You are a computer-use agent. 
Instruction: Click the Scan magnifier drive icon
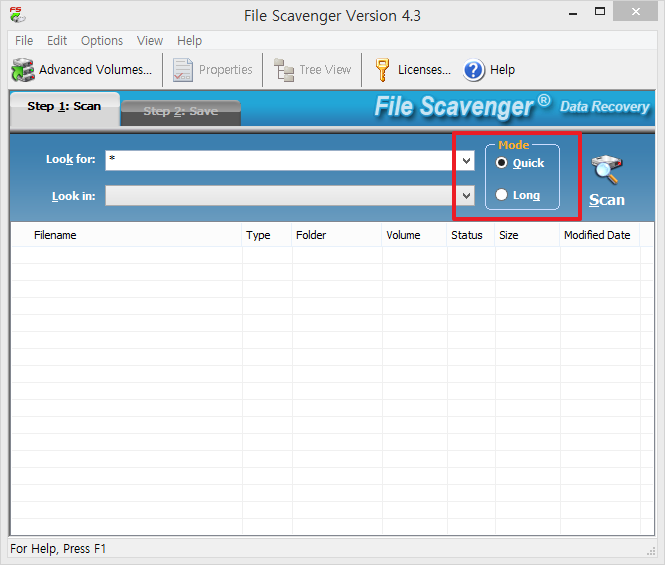pos(607,170)
